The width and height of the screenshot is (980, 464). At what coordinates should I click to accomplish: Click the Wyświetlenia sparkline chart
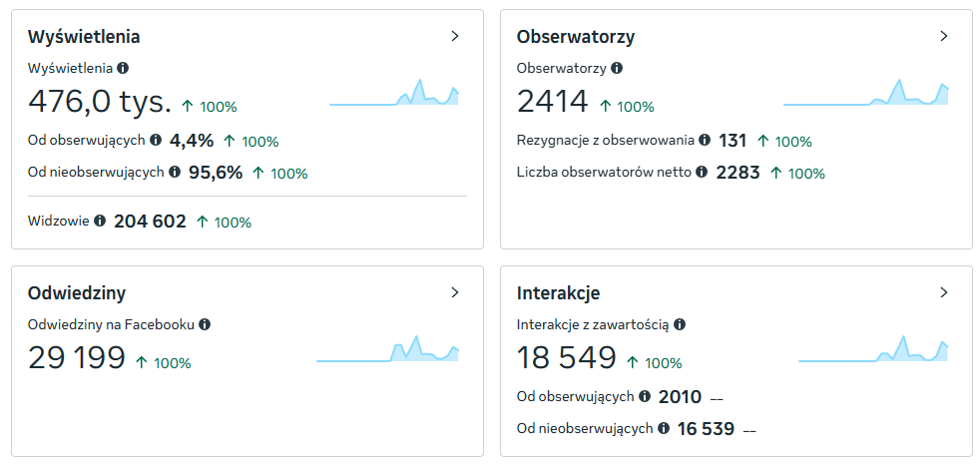[x=394, y=92]
